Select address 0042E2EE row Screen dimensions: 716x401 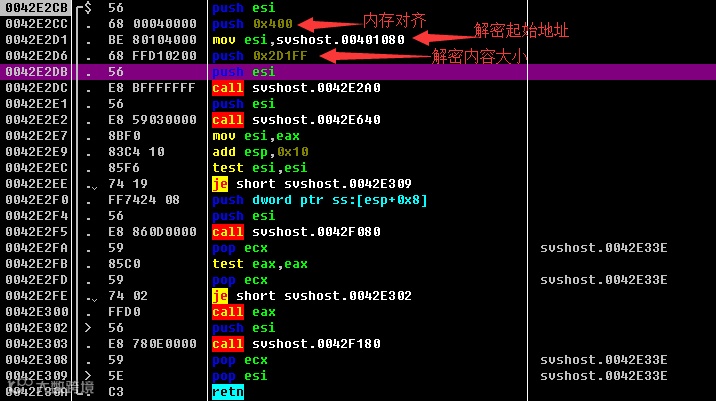pos(36,184)
